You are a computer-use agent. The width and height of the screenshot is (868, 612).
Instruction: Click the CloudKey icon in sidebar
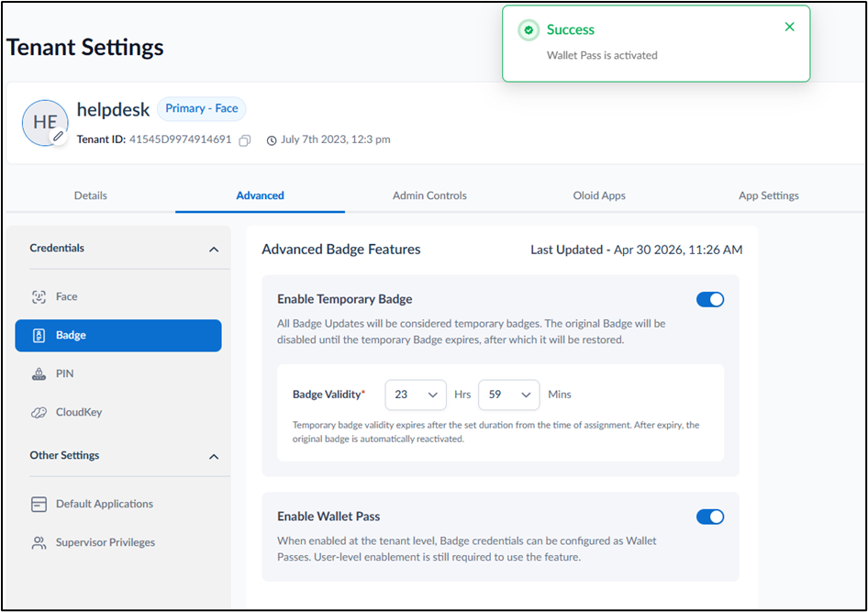tap(39, 412)
